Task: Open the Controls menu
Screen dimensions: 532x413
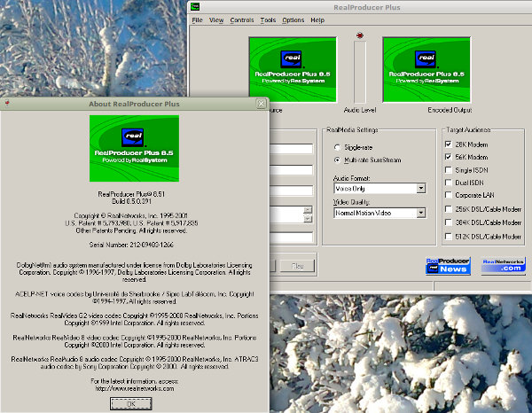Action: 242,20
